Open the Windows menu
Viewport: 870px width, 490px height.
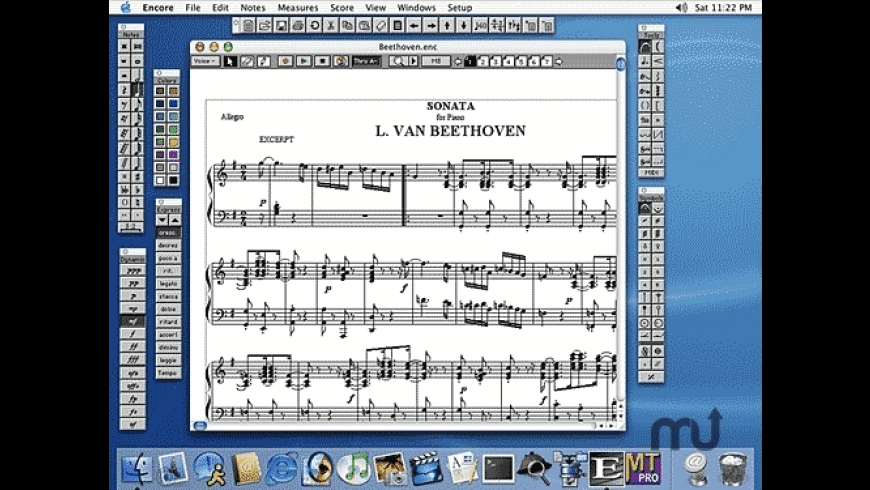[417, 8]
